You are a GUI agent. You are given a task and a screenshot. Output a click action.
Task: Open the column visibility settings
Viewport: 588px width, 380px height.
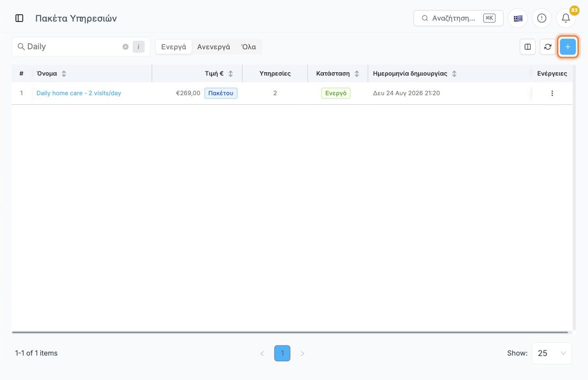pyautogui.click(x=528, y=47)
